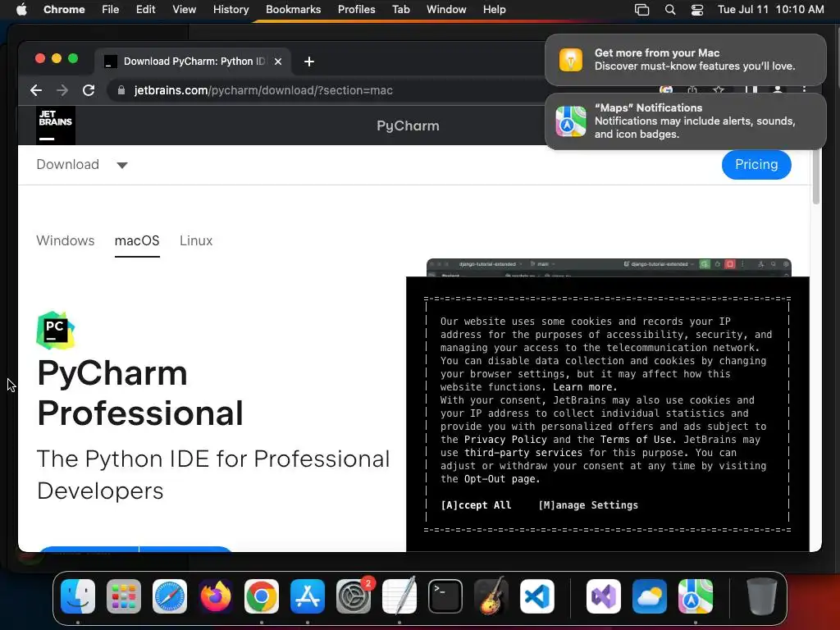The height and width of the screenshot is (630, 840).
Task: Open Chrome from the dock
Action: click(262, 596)
